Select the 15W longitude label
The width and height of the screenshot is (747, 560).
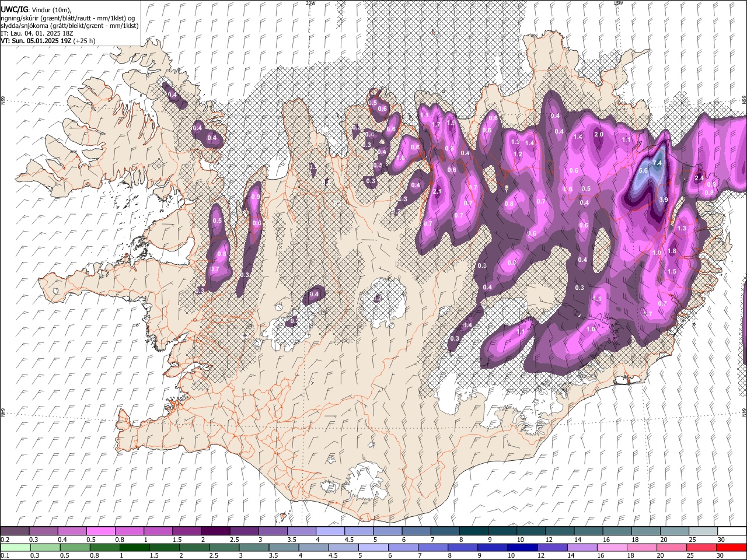[617, 3]
